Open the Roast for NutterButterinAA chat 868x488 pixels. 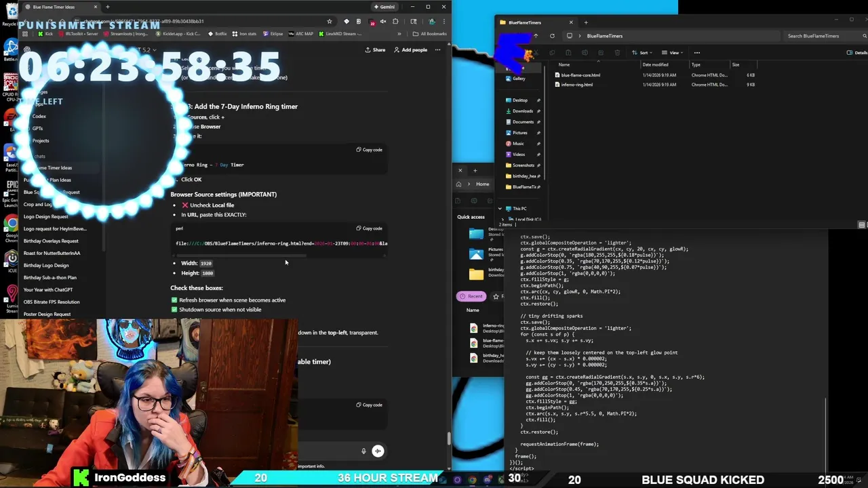52,253
